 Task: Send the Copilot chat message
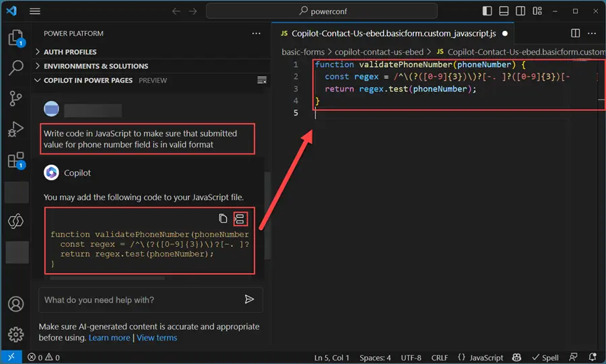click(249, 300)
